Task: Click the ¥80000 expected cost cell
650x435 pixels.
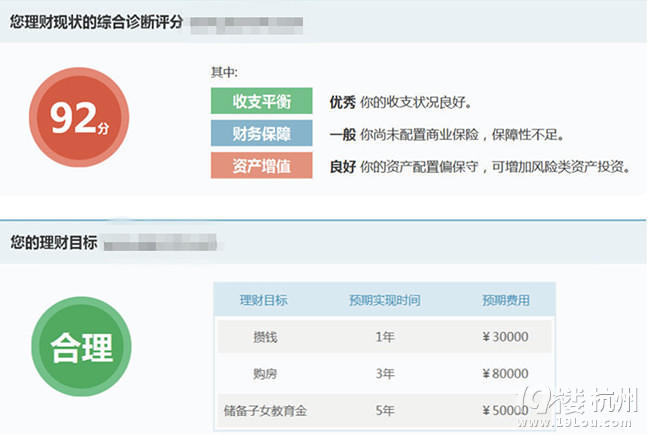Action: 505,374
